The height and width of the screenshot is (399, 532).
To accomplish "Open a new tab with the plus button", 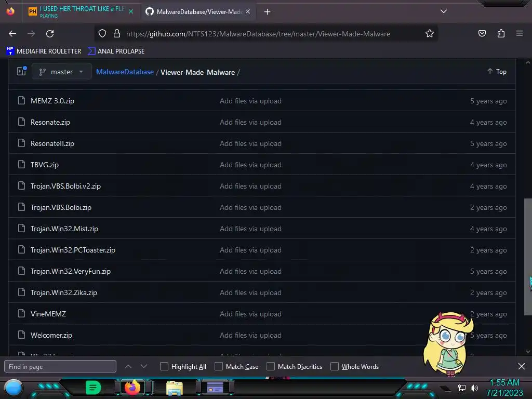I will click(268, 12).
